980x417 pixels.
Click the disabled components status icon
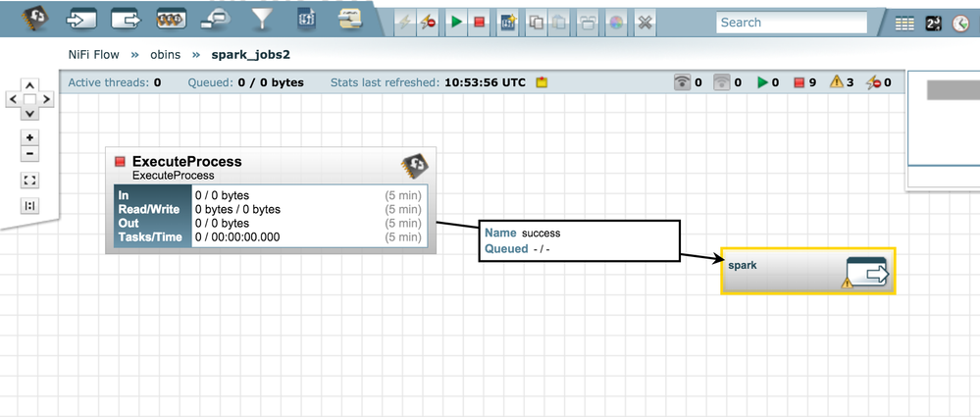(872, 81)
